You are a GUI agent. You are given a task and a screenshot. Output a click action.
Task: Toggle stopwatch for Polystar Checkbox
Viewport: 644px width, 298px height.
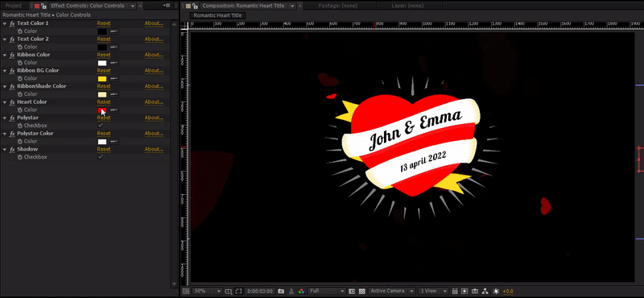[19, 126]
